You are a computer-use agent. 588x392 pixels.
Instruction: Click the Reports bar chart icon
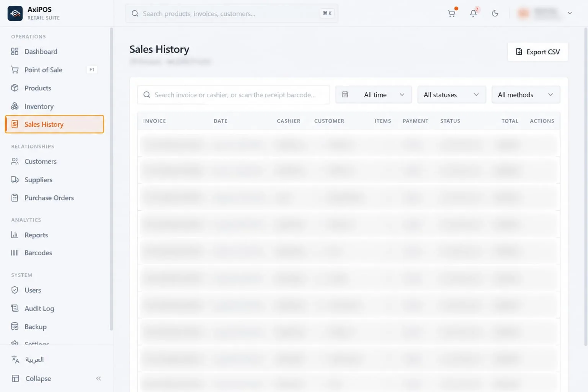pos(15,235)
